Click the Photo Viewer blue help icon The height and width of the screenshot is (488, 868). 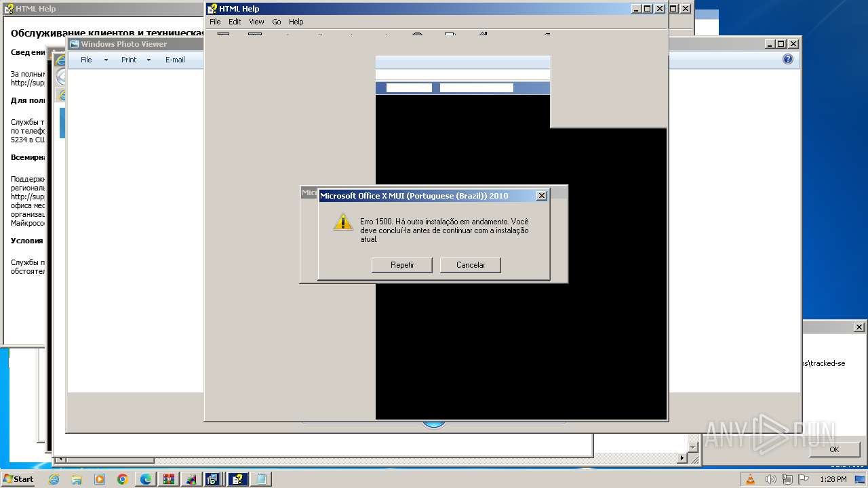coord(788,59)
